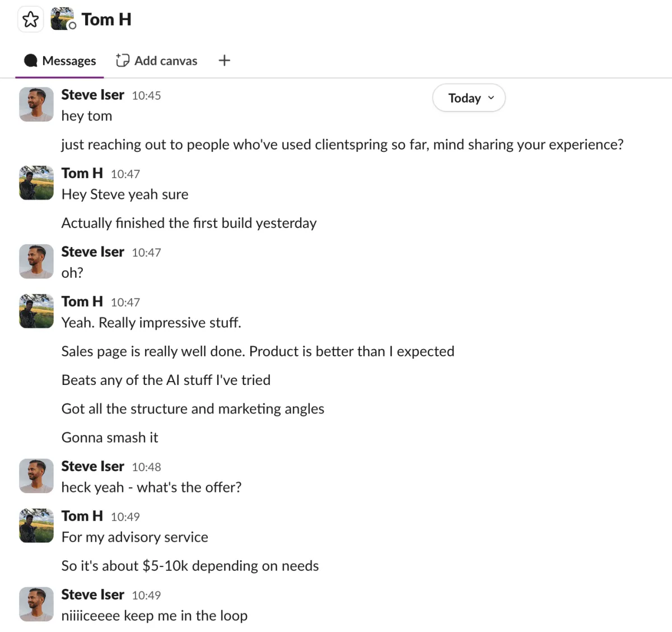Click the "Gonna smash it" message

tap(110, 438)
